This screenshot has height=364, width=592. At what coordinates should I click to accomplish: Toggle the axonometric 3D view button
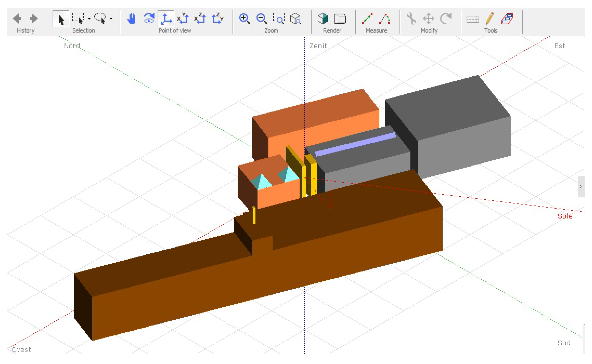pos(166,18)
